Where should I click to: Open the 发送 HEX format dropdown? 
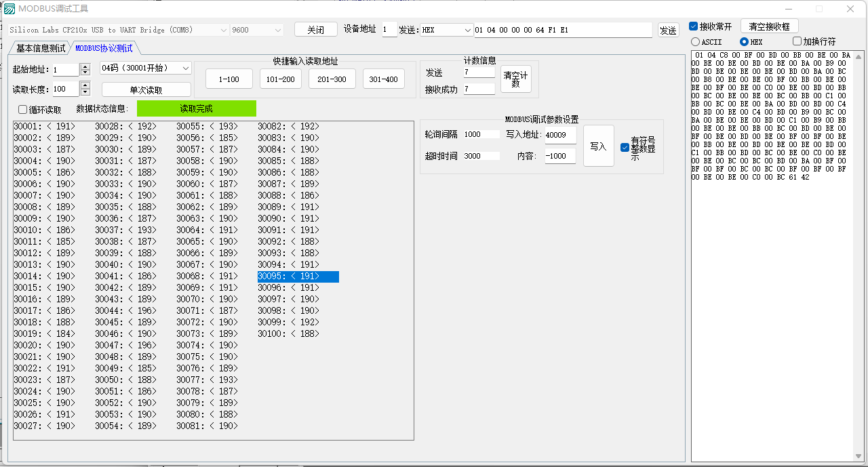(446, 30)
